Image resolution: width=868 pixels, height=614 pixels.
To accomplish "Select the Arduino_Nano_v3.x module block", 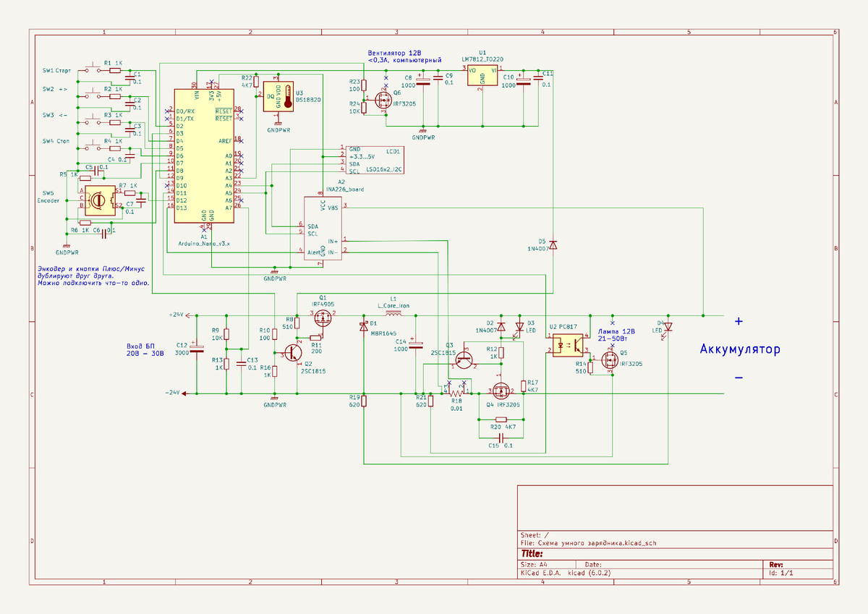I will (205, 156).
